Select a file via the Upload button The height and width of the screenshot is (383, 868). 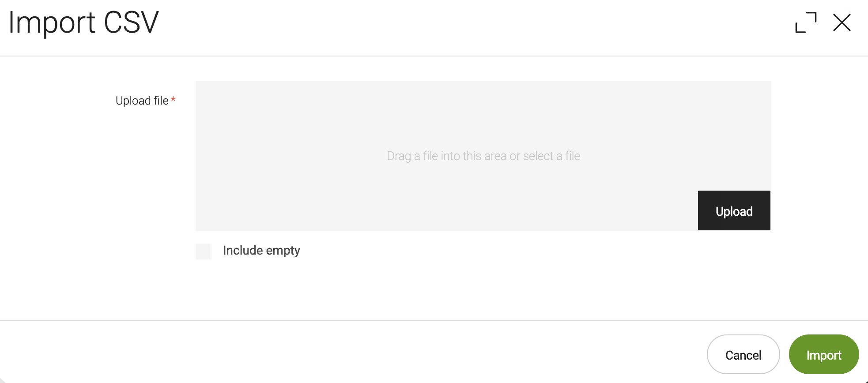[x=734, y=210]
